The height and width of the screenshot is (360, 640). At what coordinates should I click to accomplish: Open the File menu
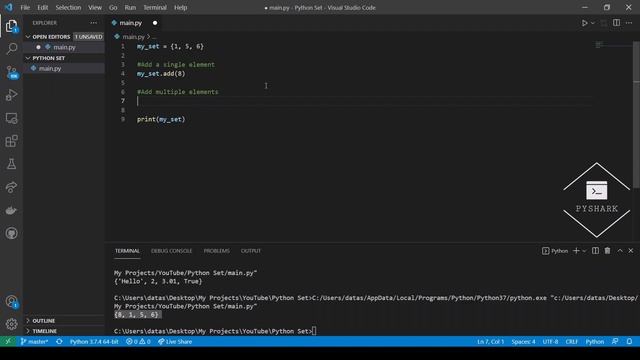25,7
